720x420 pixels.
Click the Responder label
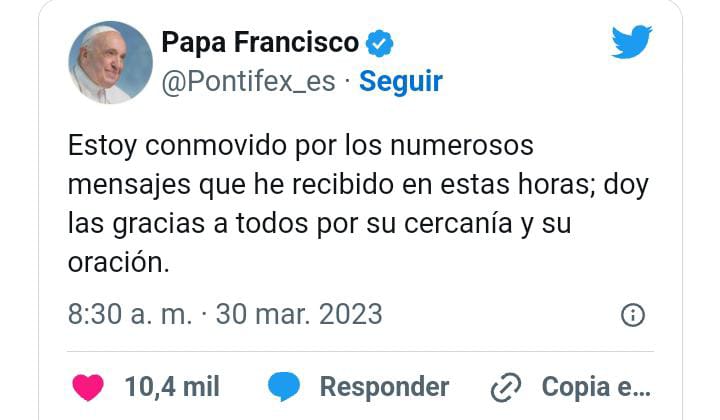coord(384,387)
